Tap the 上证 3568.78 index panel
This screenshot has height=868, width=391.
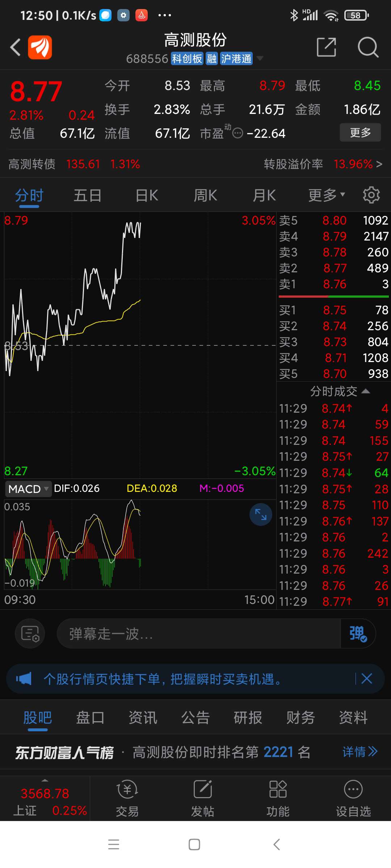[45, 799]
